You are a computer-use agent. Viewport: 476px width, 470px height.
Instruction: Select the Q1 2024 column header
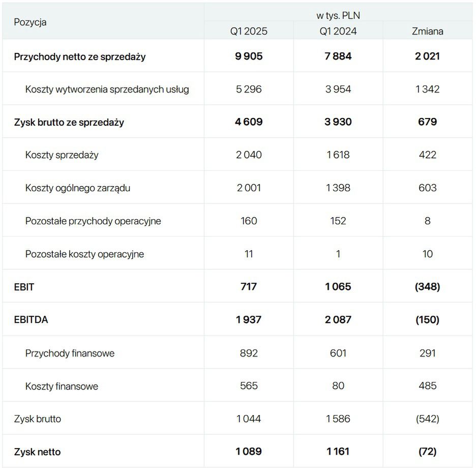click(338, 31)
